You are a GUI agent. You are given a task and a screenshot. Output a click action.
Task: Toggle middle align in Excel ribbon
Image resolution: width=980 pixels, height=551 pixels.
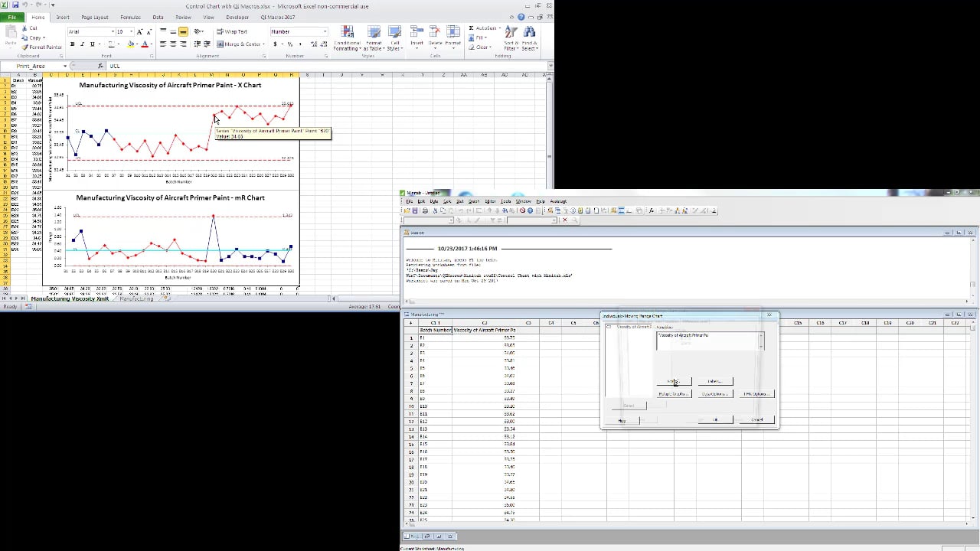click(x=173, y=32)
